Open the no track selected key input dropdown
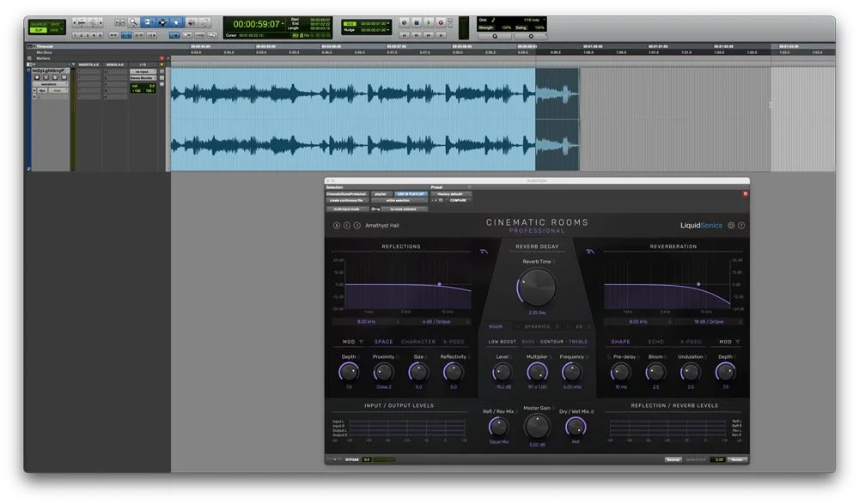The width and height of the screenshot is (859, 504). (x=404, y=209)
